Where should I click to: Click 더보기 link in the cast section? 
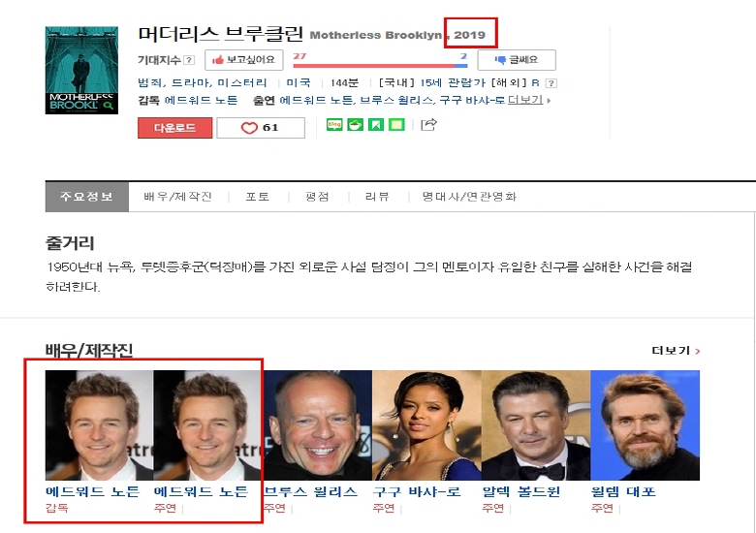pos(675,351)
